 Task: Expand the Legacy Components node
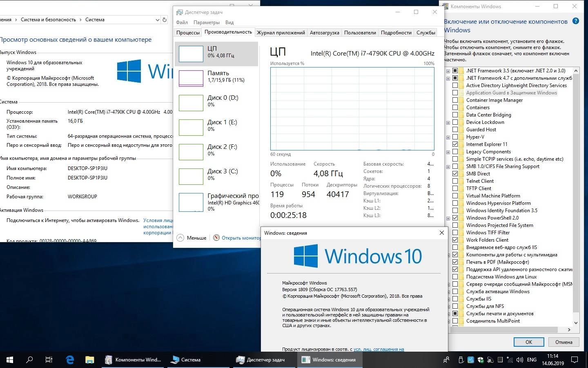click(448, 152)
